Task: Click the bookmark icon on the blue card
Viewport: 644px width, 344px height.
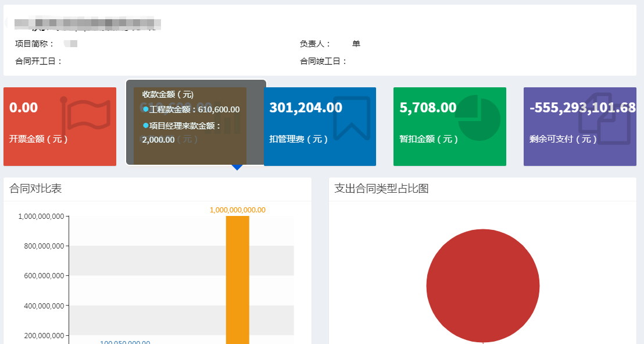Action: [352, 118]
